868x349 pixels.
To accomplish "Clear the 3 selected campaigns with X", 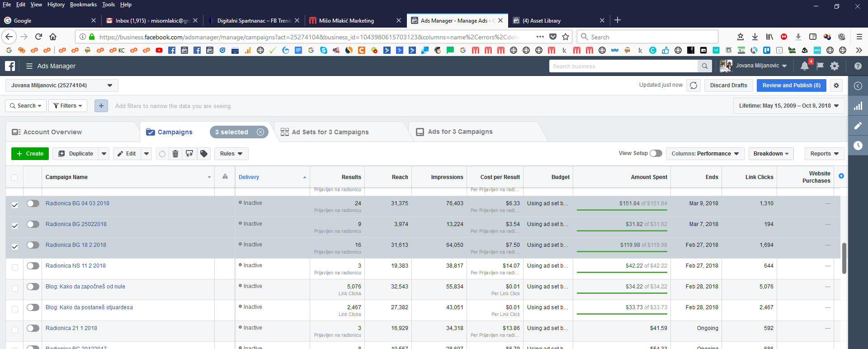I will 260,132.
